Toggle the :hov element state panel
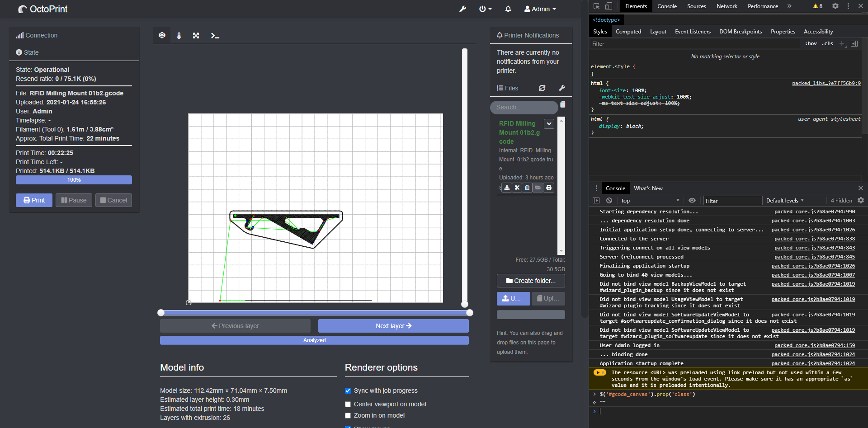Screen dimensions: 868x428 tap(811, 44)
